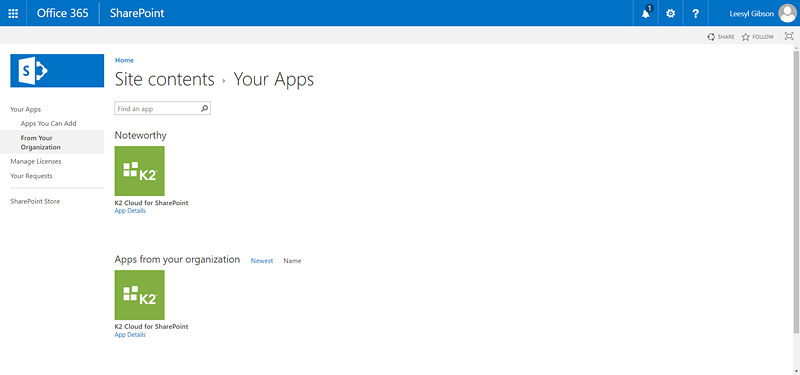Viewport: 800px width, 375px height.
Task: Click the help question mark icon
Action: 695,13
